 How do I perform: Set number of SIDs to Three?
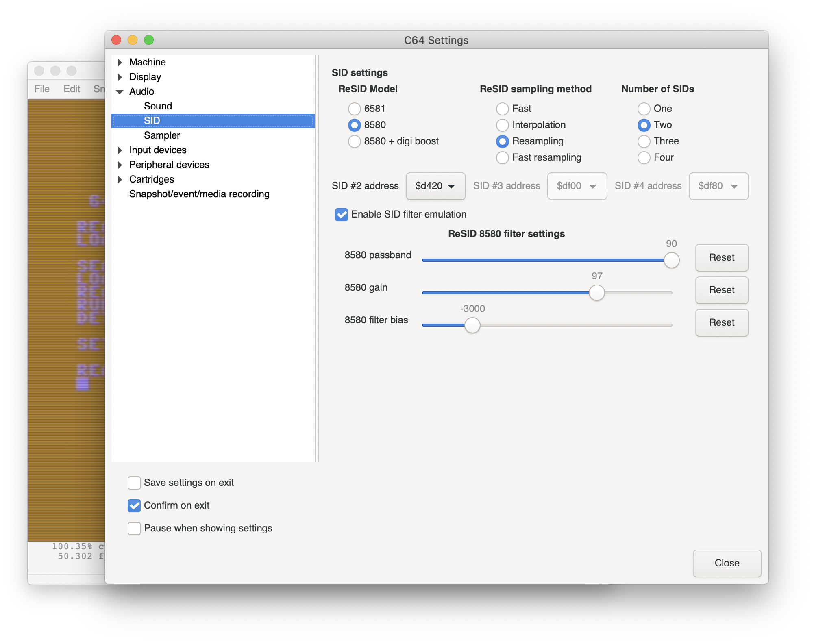644,141
